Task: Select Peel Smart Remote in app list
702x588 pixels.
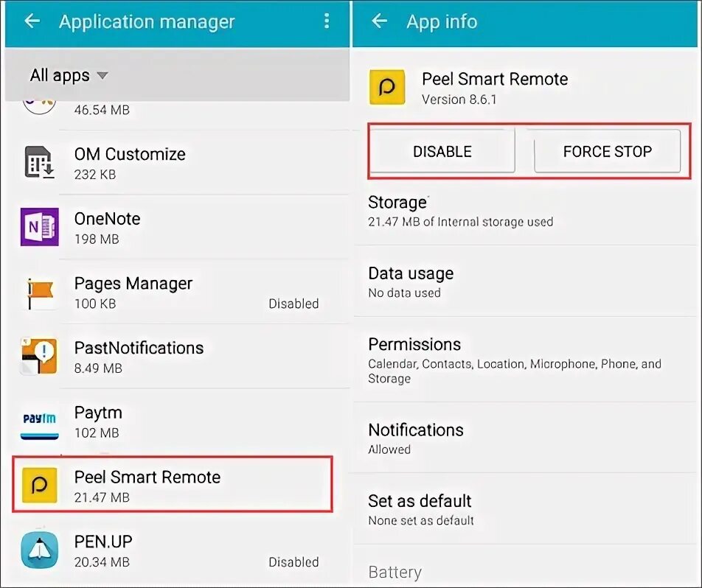Action: coord(173,485)
